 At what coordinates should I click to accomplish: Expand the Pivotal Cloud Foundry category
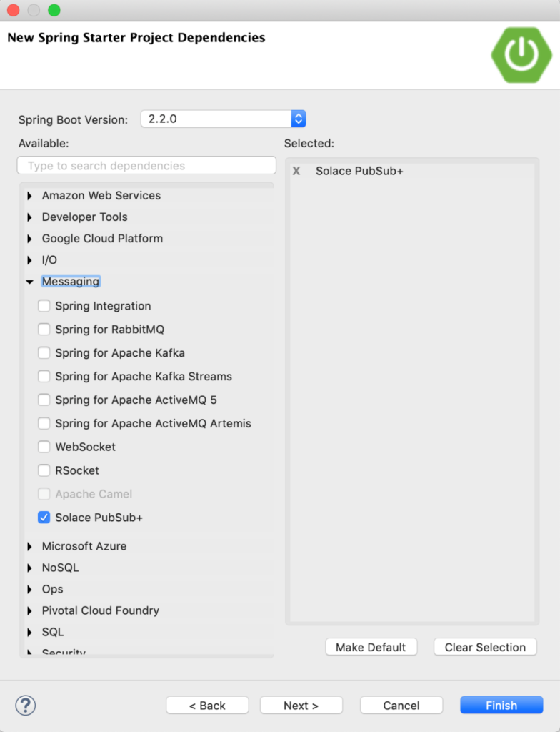click(29, 610)
